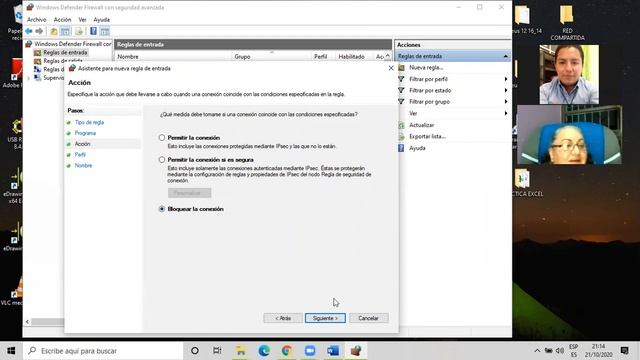
Task: Click the rules list scroll-up arrow
Action: pyautogui.click(x=388, y=56)
